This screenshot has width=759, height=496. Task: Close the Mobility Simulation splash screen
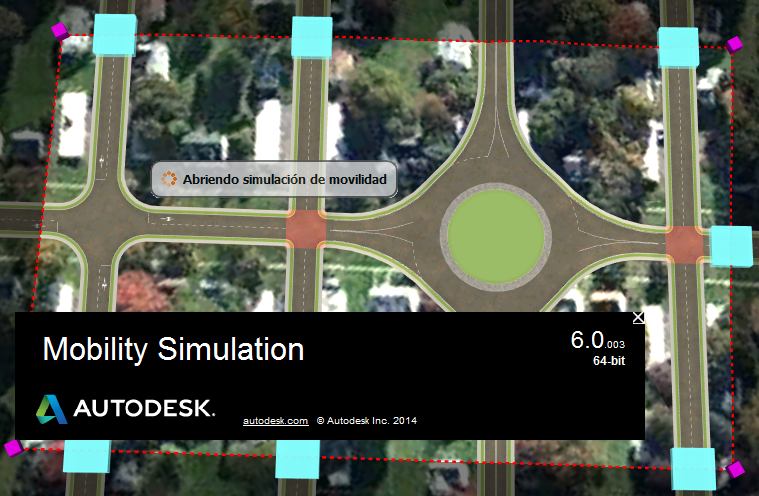pos(638,318)
